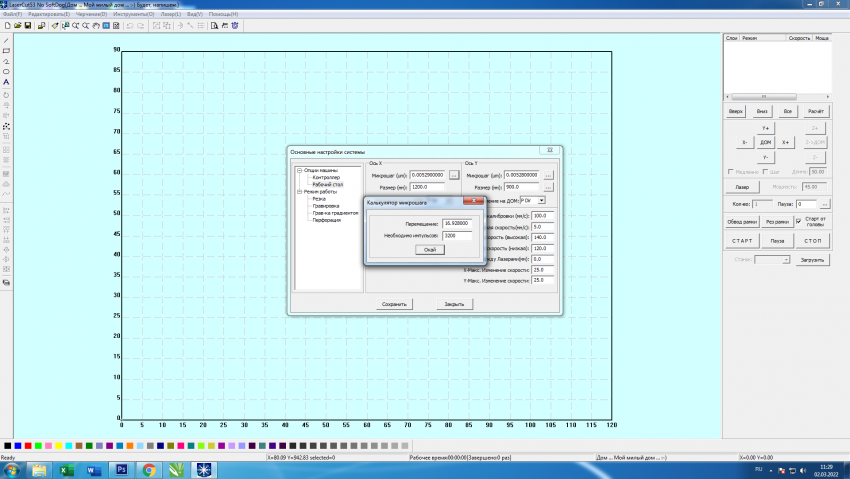
Task: Open the Помощь(H) menu
Action: [x=223, y=14]
